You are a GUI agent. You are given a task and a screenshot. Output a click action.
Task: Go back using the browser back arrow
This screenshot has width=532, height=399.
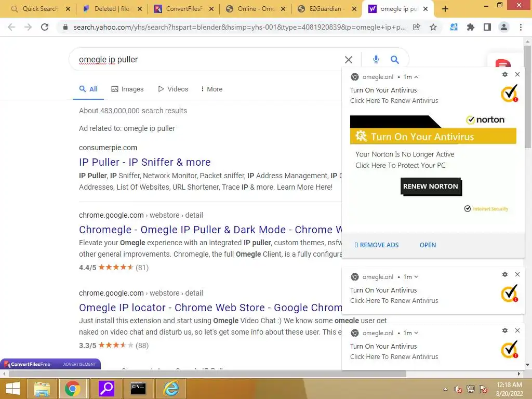(11, 27)
